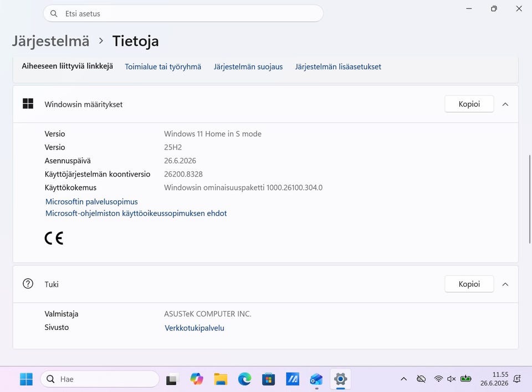
Task: Open the MyASUS app from the taskbar
Action: coord(293,379)
